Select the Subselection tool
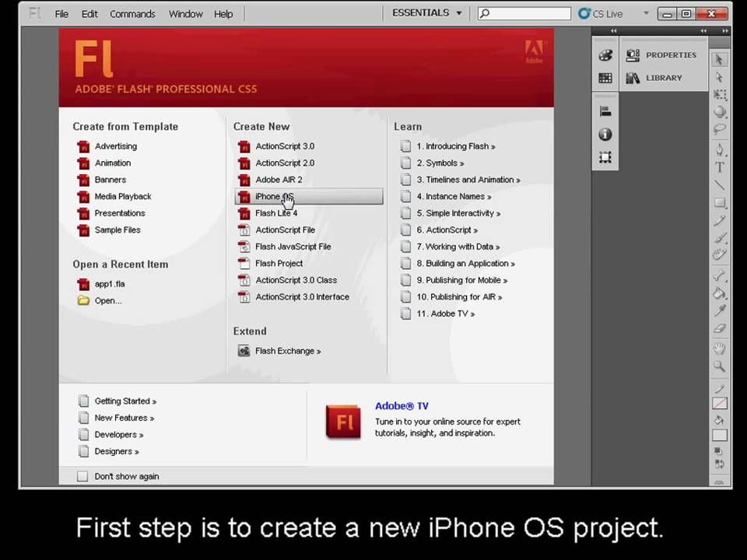747x560 pixels. [719, 77]
